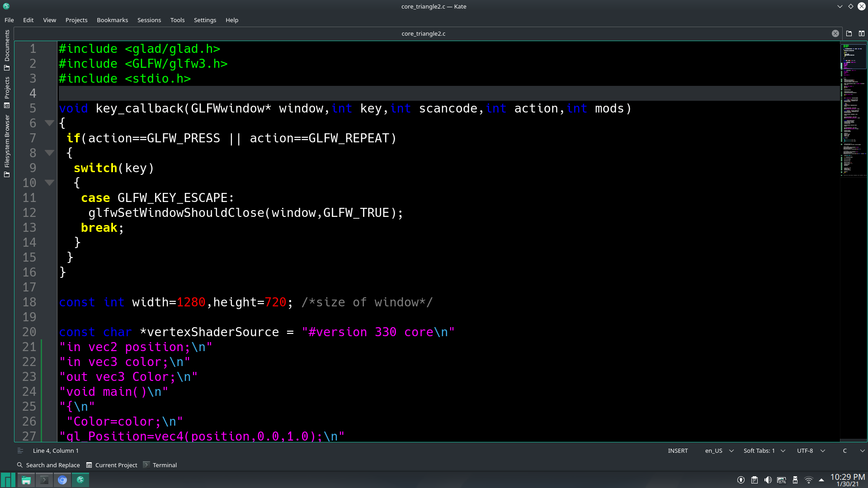Open the UTF-8 encoding dropdown
Screen dimensions: 868x488
(810, 450)
